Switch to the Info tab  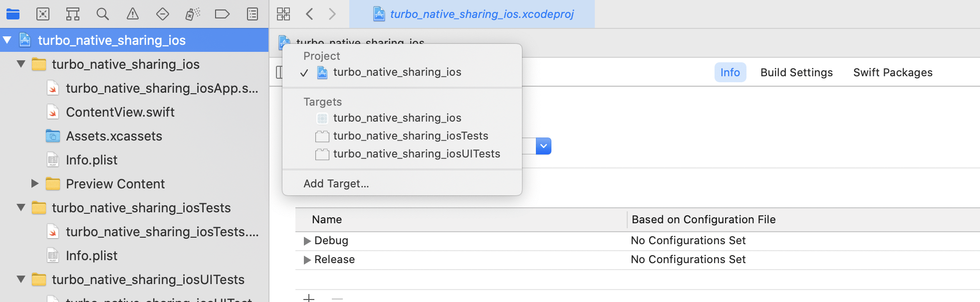pos(730,72)
